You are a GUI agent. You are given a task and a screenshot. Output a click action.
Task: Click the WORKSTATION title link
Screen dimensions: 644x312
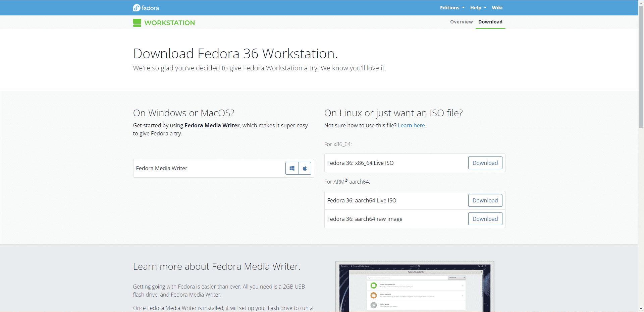[x=169, y=23]
